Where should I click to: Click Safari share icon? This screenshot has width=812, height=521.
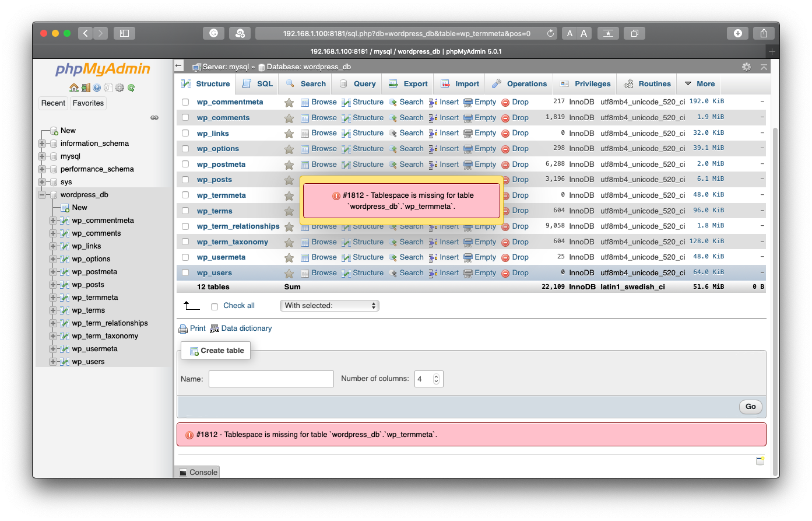coord(764,33)
